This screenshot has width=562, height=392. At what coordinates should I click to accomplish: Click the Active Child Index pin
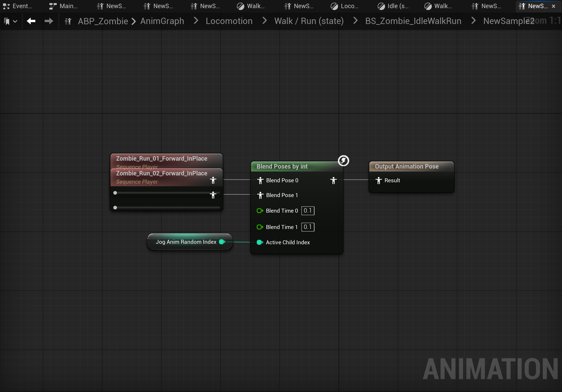[260, 242]
